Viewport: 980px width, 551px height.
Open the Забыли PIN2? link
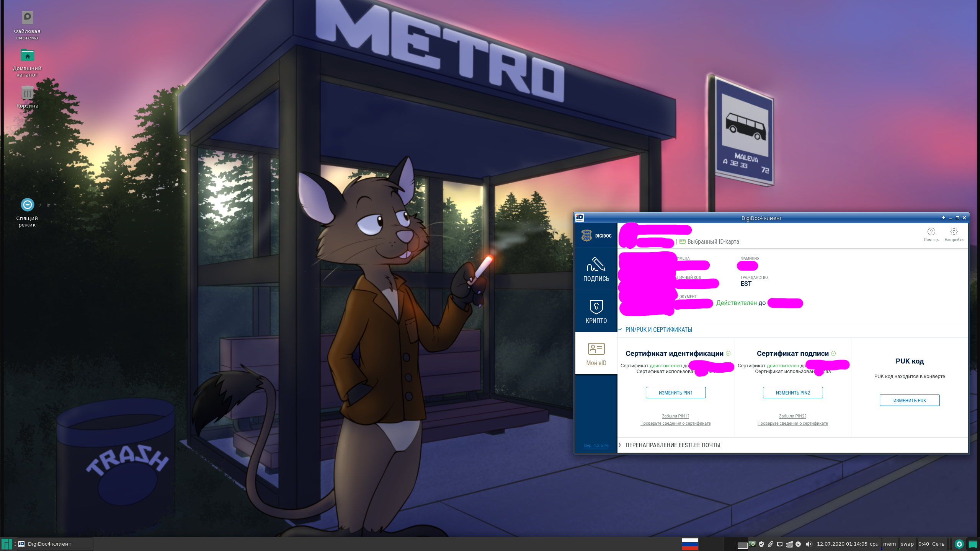click(x=792, y=416)
